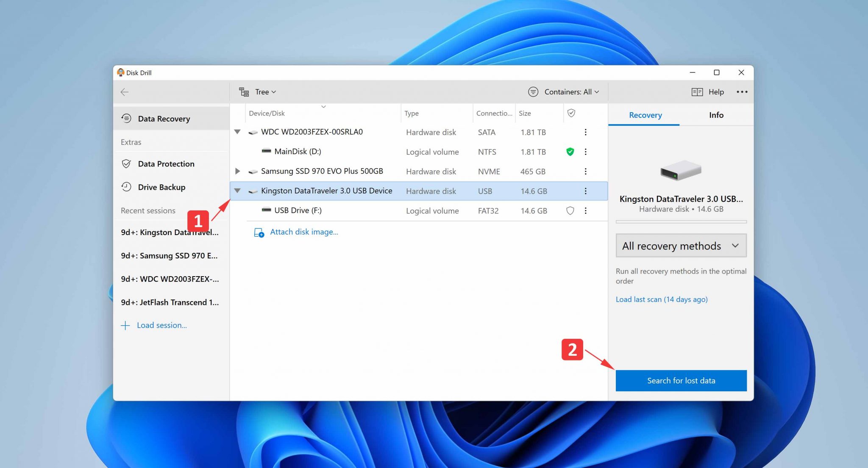
Task: Open Samsung SSD 970 row options menu
Action: click(585, 171)
